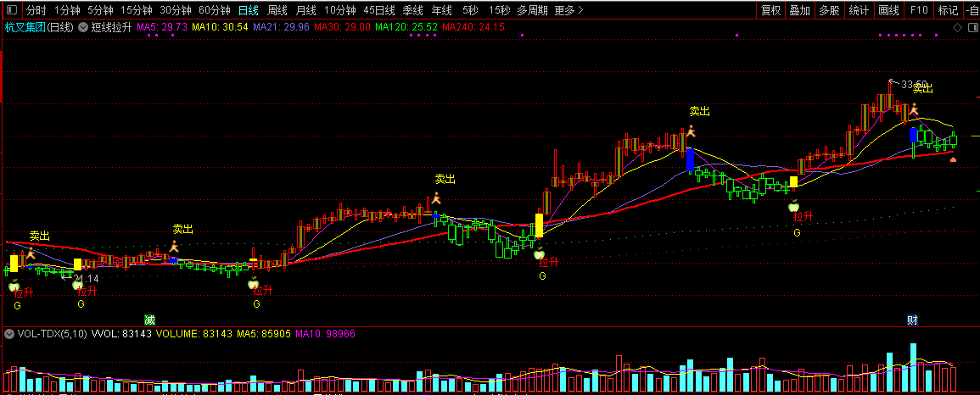Select the 15分钟 period tab
Image resolution: width=980 pixels, height=395 pixels.
[137, 10]
